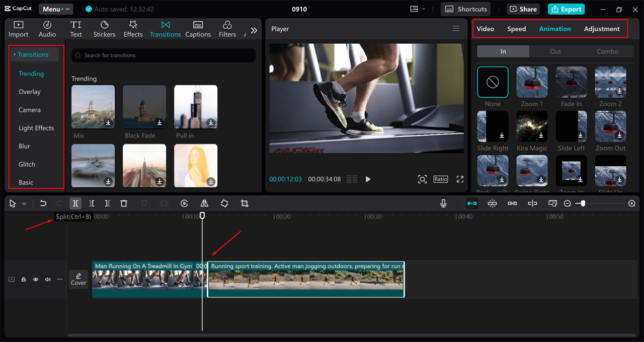Click the Rotate icon in timeline toolbar
This screenshot has width=644, height=342.
tap(224, 203)
